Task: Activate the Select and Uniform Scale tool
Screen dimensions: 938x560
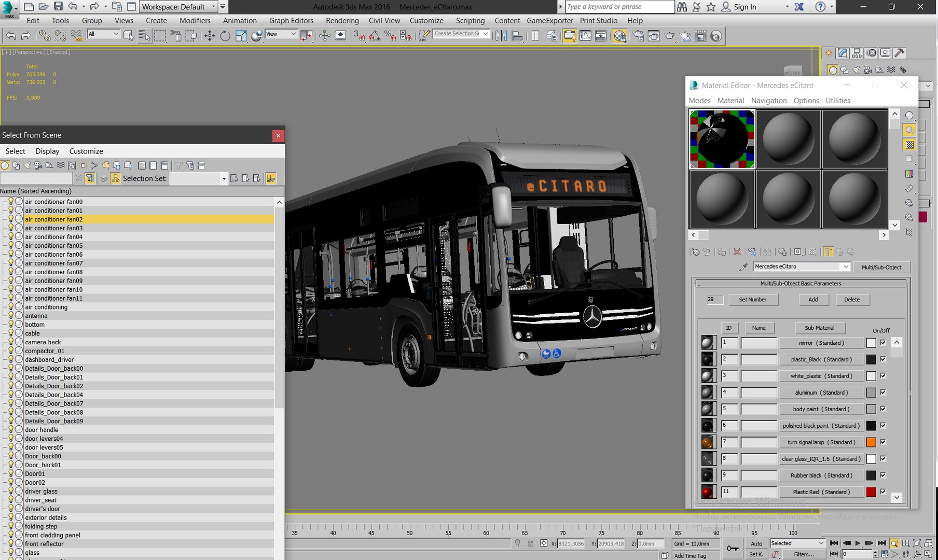Action: point(241,36)
